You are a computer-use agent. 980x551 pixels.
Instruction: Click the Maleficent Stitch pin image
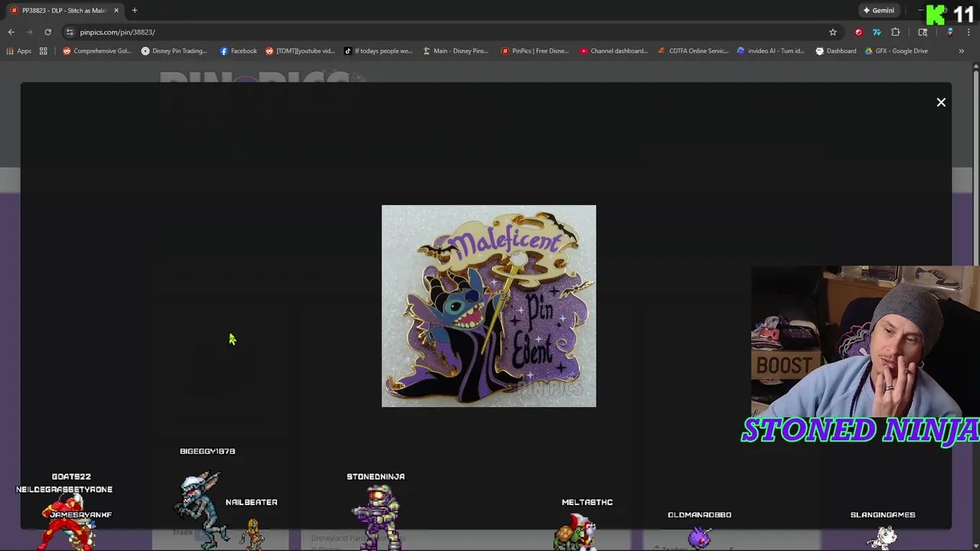[488, 305]
